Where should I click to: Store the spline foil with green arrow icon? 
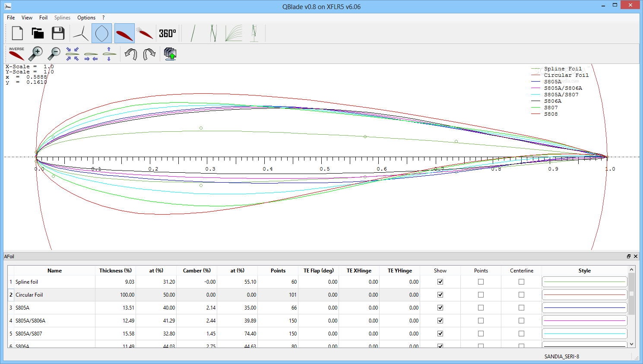pyautogui.click(x=171, y=54)
